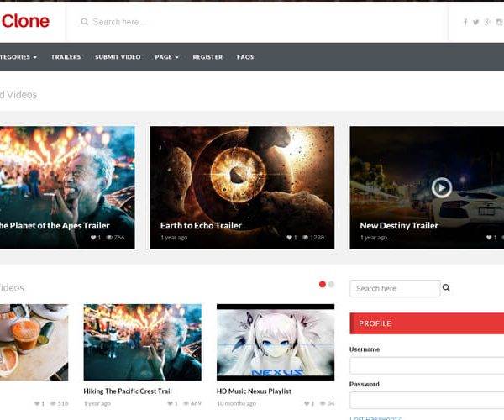
Task: Click the search magnifier icon in header
Action: tap(85, 22)
